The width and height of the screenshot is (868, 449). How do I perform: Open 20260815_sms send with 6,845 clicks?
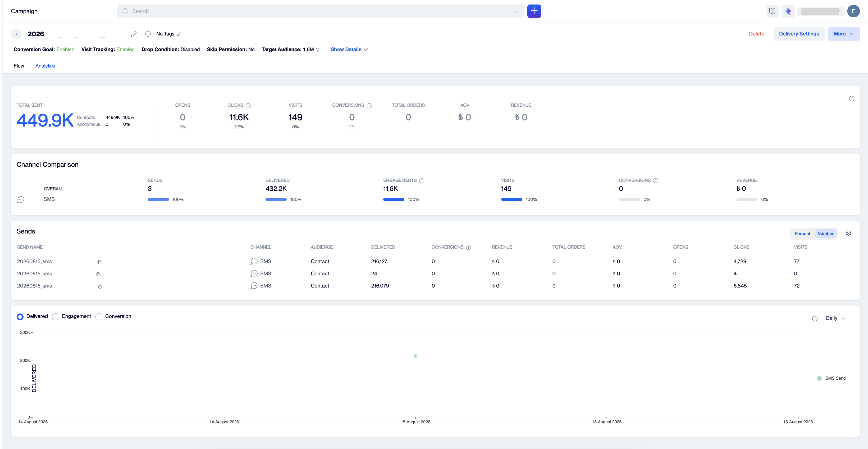(x=34, y=286)
